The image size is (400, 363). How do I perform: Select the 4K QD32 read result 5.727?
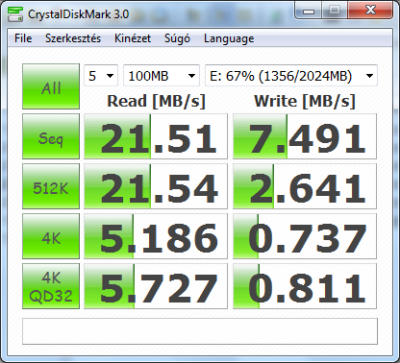click(156, 286)
